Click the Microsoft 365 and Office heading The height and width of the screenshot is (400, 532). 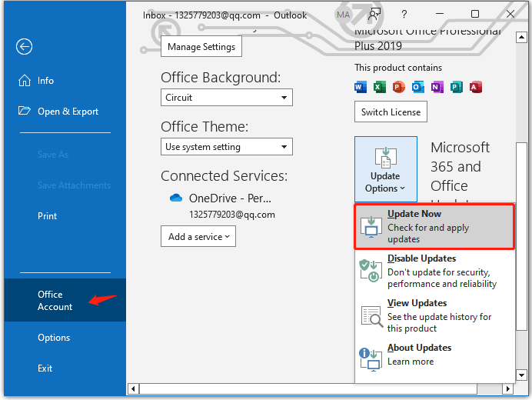click(x=460, y=167)
